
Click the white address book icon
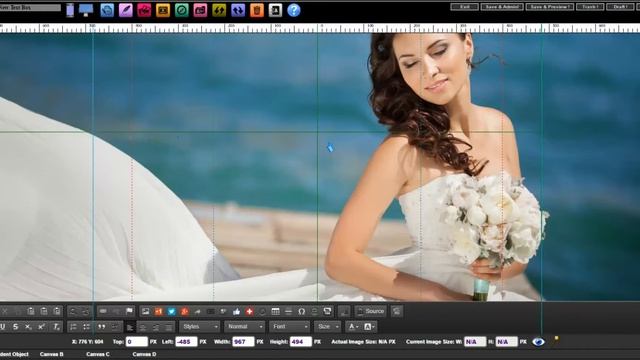click(x=275, y=10)
